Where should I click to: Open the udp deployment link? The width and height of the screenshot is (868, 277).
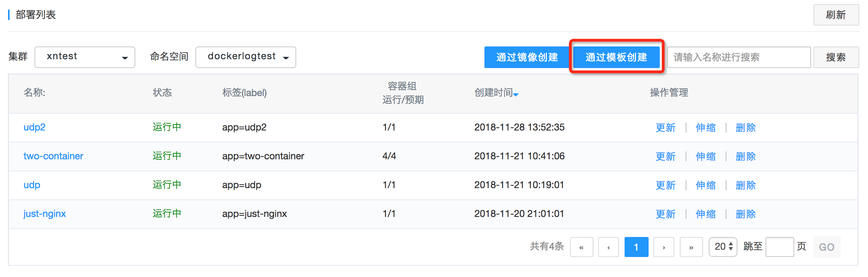(x=32, y=185)
